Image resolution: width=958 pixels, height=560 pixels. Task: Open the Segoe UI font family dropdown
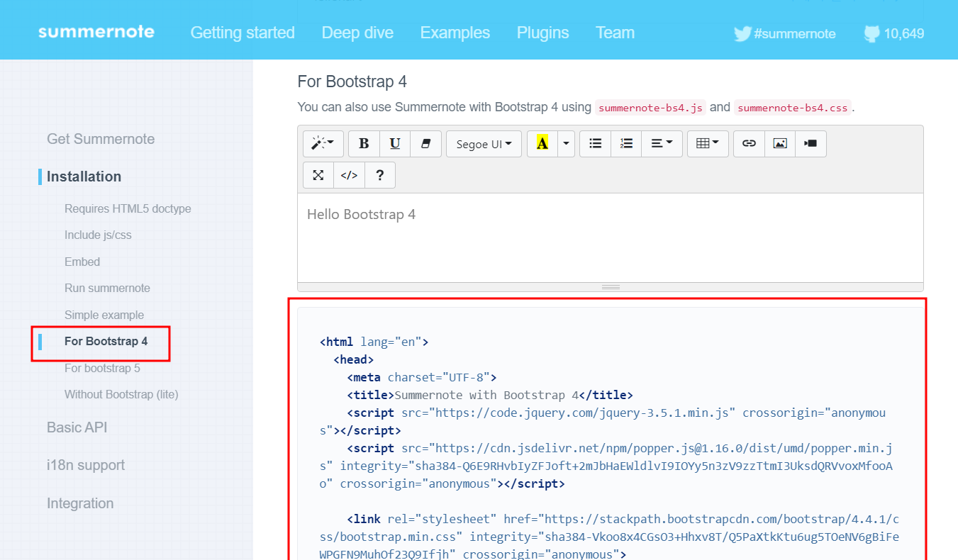coord(484,144)
